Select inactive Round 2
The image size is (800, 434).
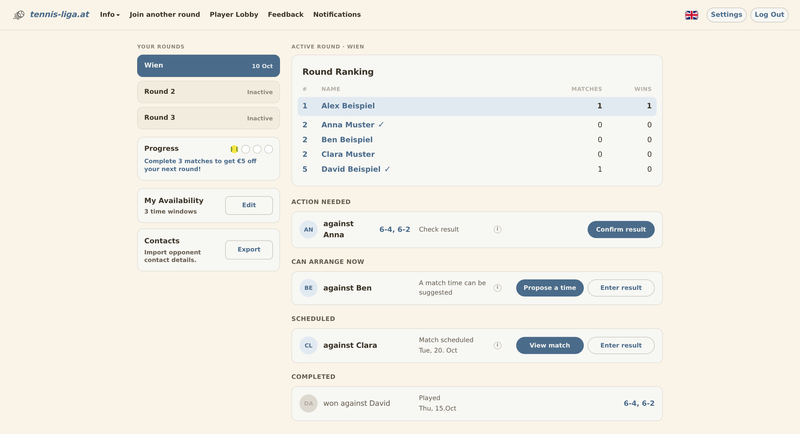[x=208, y=92]
